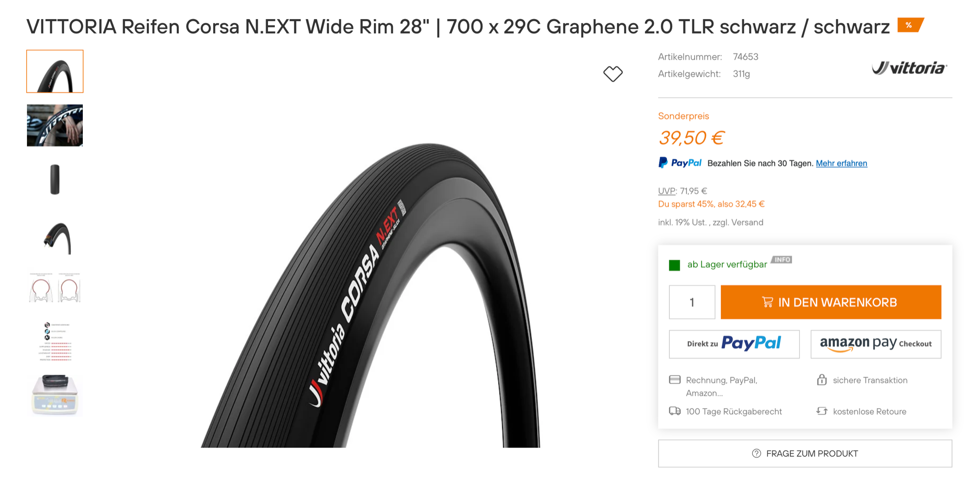980x490 pixels.
Task: Select the folded tire thumbnail
Action: tap(55, 179)
